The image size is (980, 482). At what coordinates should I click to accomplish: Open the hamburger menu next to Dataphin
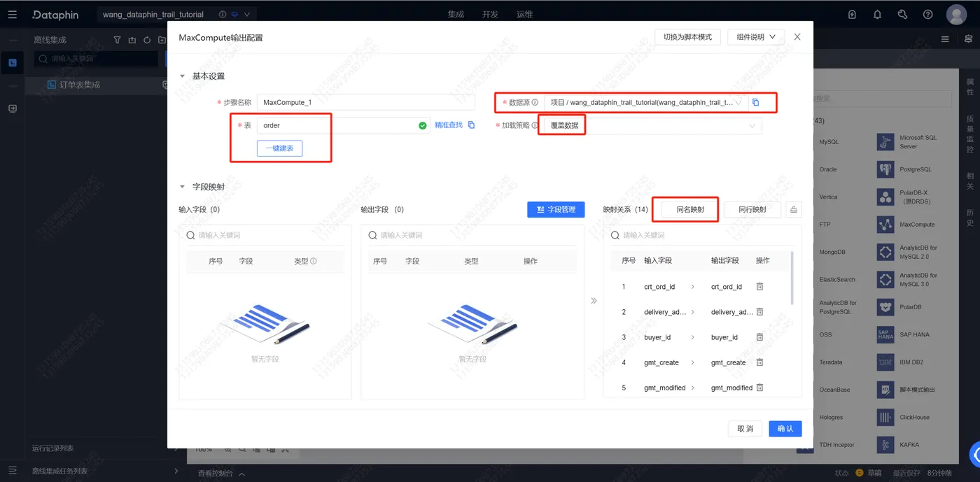12,14
